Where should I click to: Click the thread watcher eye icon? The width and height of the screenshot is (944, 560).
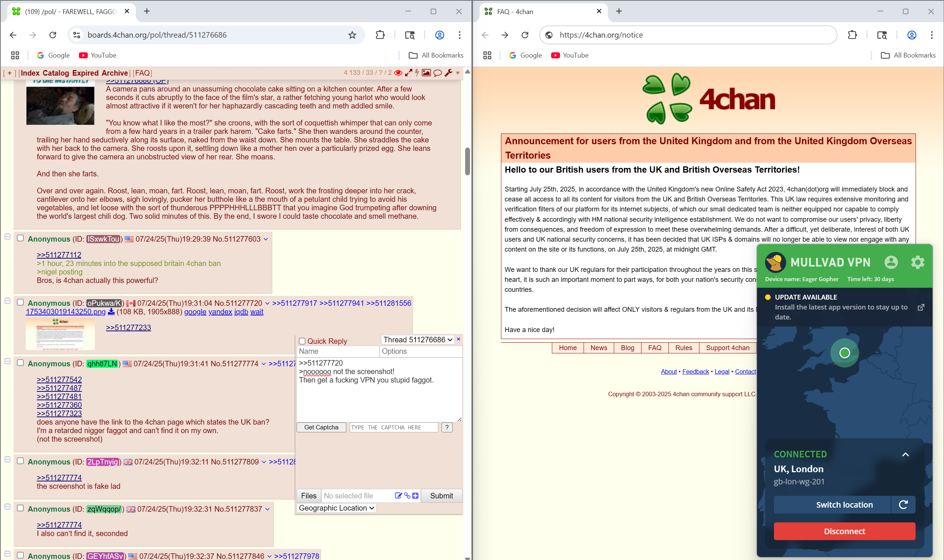tap(398, 73)
